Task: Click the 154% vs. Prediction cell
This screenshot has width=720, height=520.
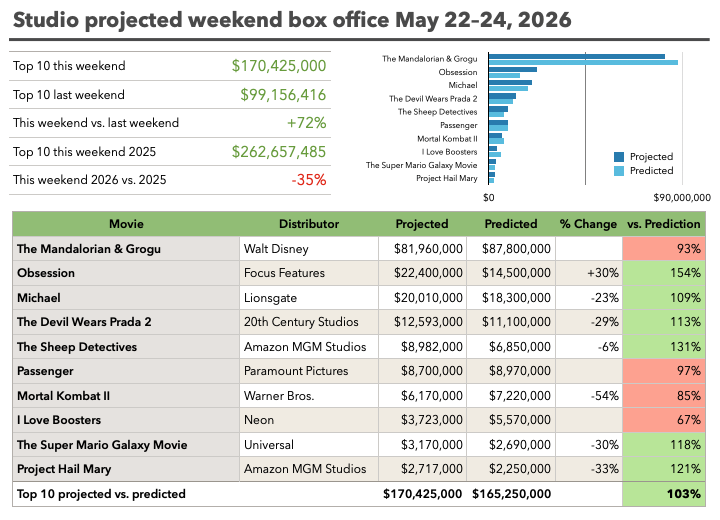Action: (x=664, y=273)
